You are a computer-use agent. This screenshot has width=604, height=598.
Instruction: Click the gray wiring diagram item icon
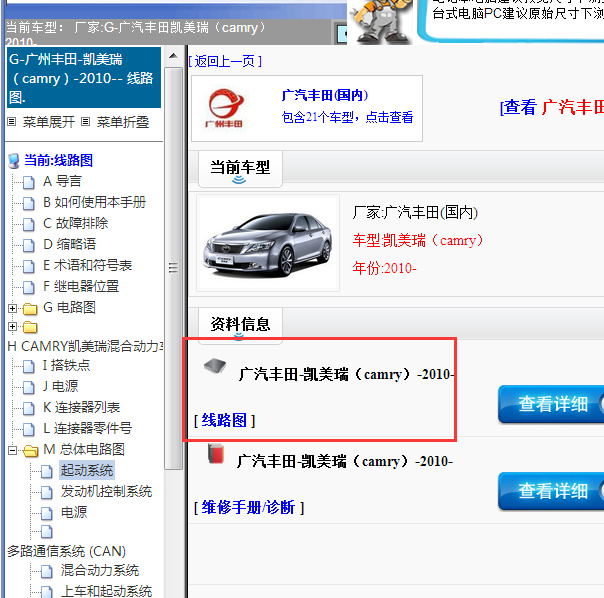pos(215,365)
